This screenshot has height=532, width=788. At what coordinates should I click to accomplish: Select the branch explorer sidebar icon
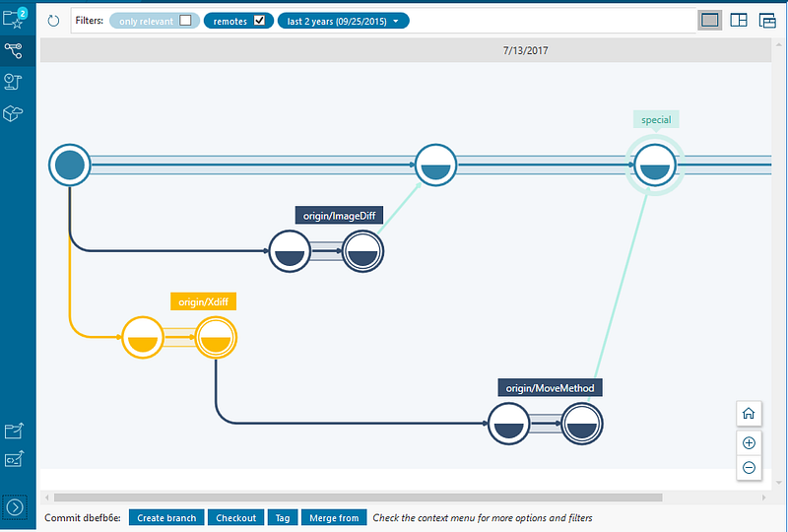[15, 50]
